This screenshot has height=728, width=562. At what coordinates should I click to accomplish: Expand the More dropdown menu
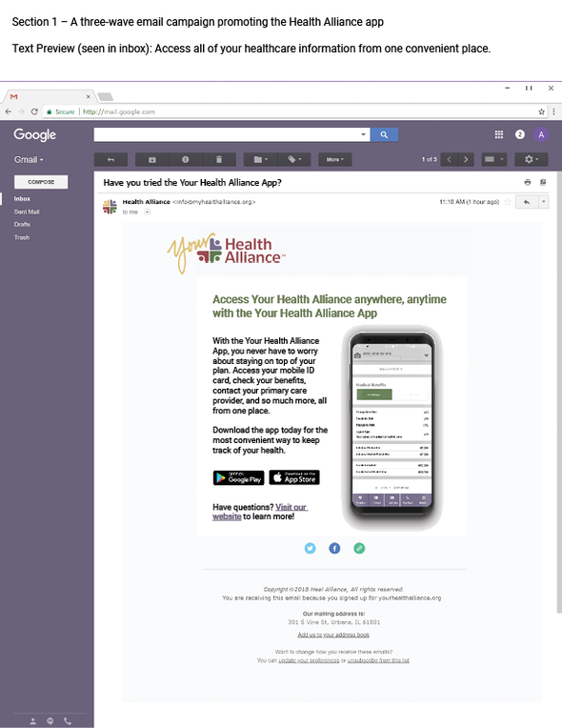click(335, 159)
